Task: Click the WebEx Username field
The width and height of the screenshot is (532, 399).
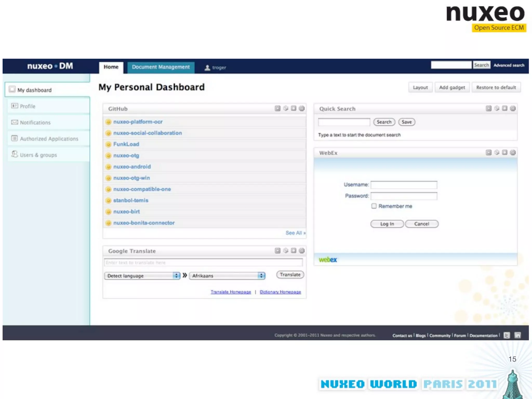Action: click(404, 185)
